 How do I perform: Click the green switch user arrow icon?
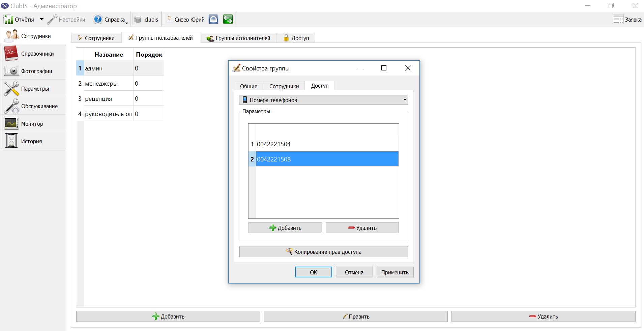(228, 20)
